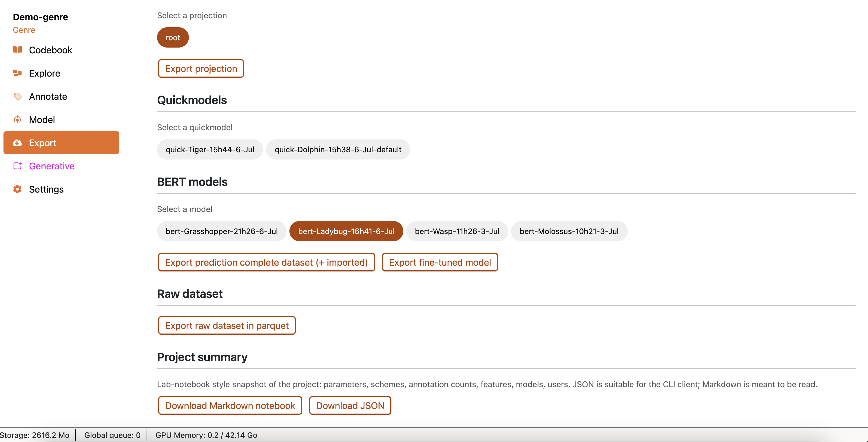Click the Demo-genre project title
This screenshot has width=868, height=442.
(41, 17)
